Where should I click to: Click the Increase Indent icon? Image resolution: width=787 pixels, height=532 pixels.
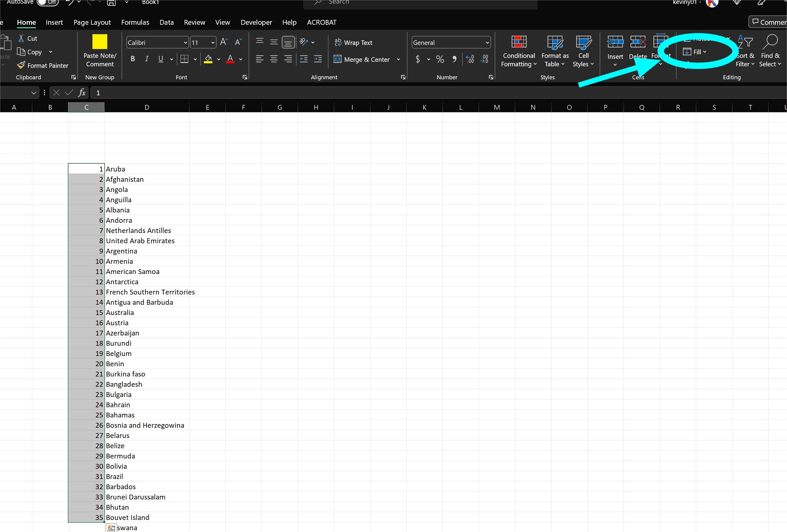318,59
